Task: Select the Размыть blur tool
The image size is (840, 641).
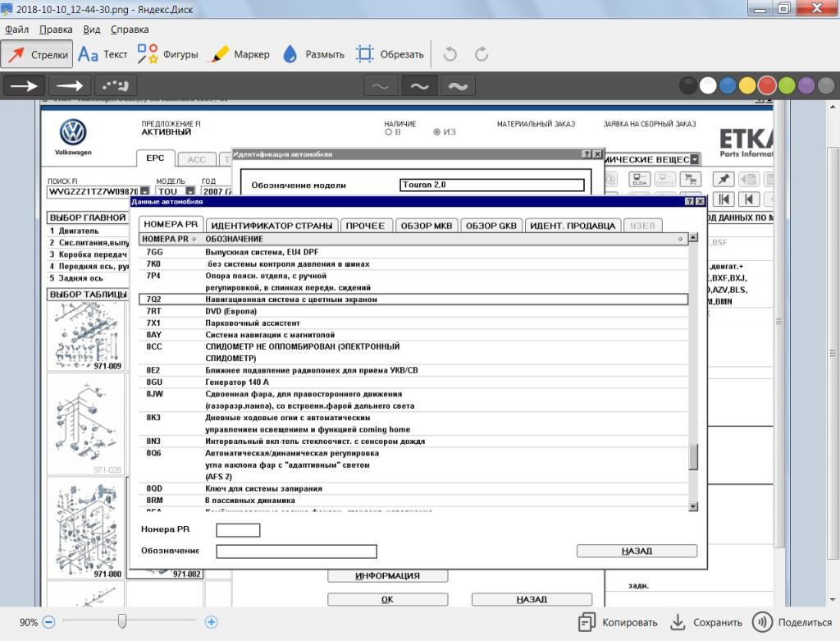Action: click(313, 55)
